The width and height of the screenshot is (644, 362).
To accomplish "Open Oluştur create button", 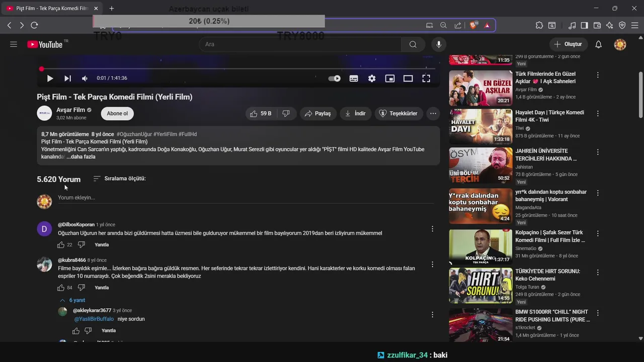I will click(x=569, y=44).
